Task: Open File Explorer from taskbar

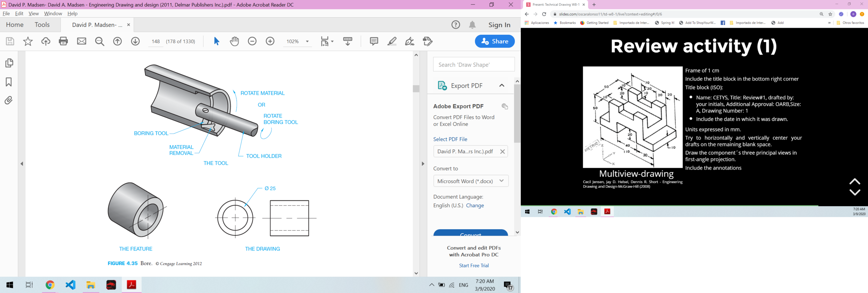Action: [91, 285]
